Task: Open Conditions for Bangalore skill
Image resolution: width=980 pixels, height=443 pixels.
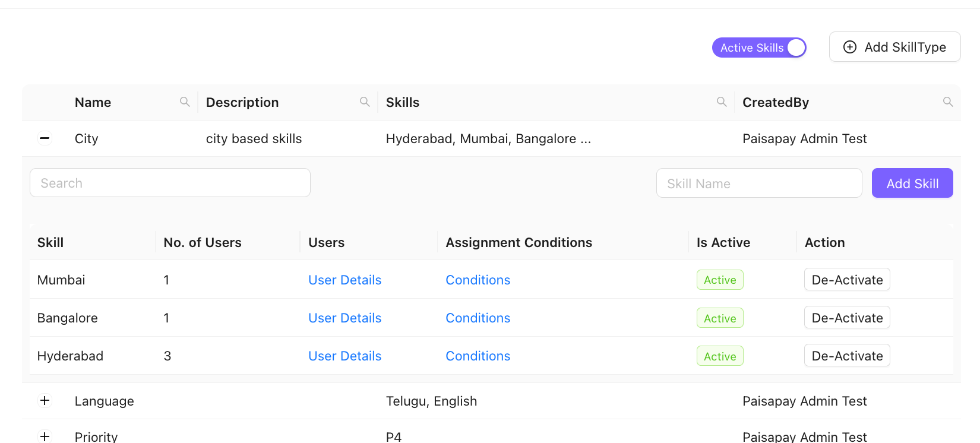Action: point(478,318)
